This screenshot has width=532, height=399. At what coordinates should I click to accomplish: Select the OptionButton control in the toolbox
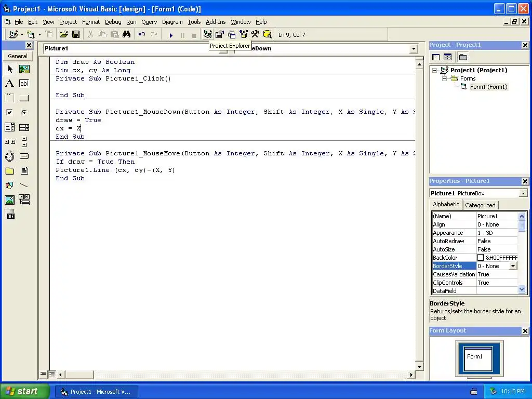click(24, 112)
